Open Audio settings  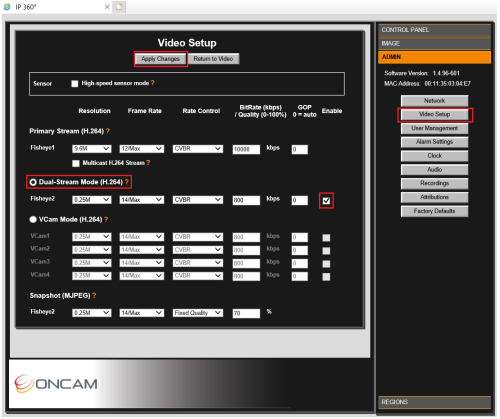tap(434, 170)
